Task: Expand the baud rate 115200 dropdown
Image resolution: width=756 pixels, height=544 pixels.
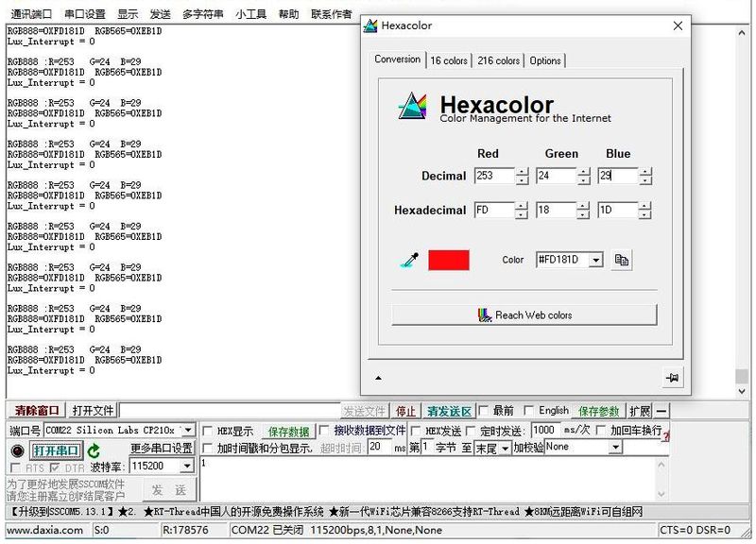Action: [x=186, y=467]
